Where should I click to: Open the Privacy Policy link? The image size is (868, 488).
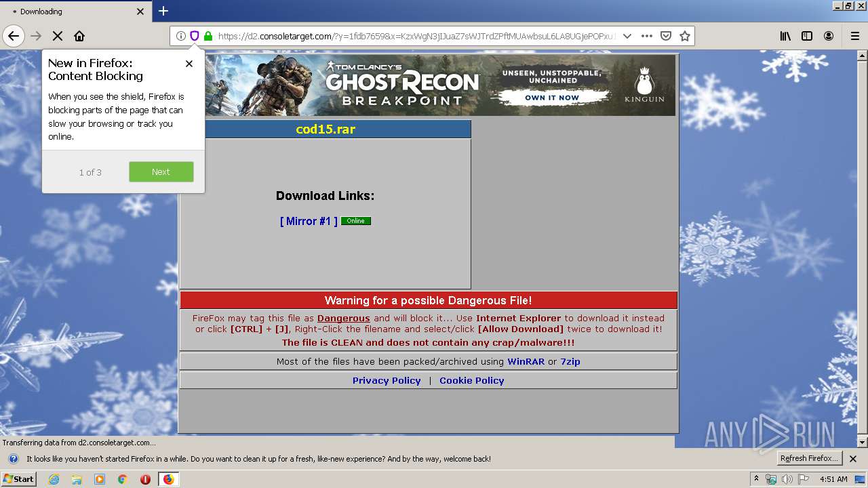(387, 381)
